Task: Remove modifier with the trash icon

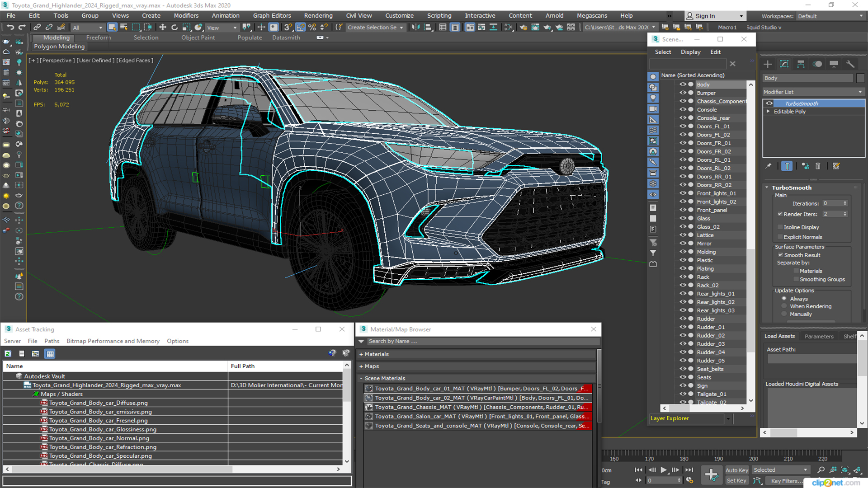Action: tap(818, 166)
